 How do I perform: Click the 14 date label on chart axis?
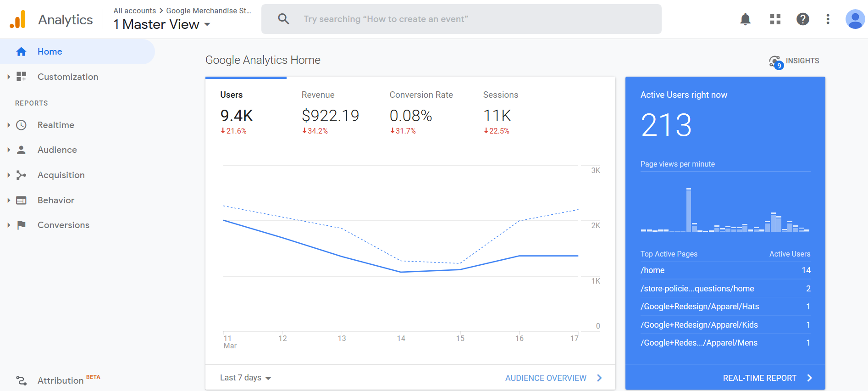pos(401,338)
